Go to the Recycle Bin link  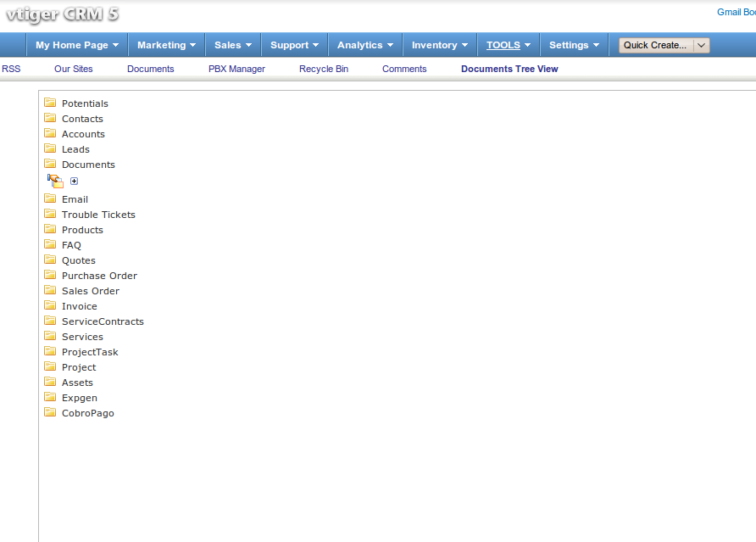point(323,69)
